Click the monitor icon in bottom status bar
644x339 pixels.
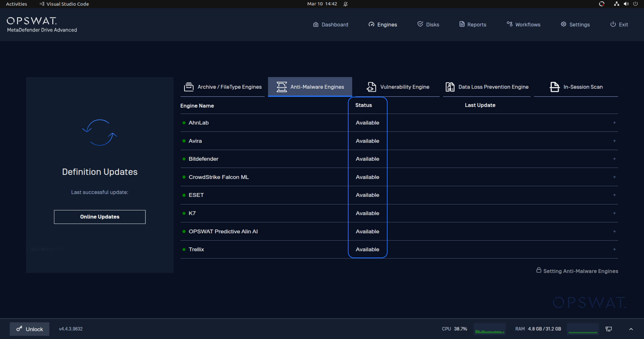[x=609, y=329]
